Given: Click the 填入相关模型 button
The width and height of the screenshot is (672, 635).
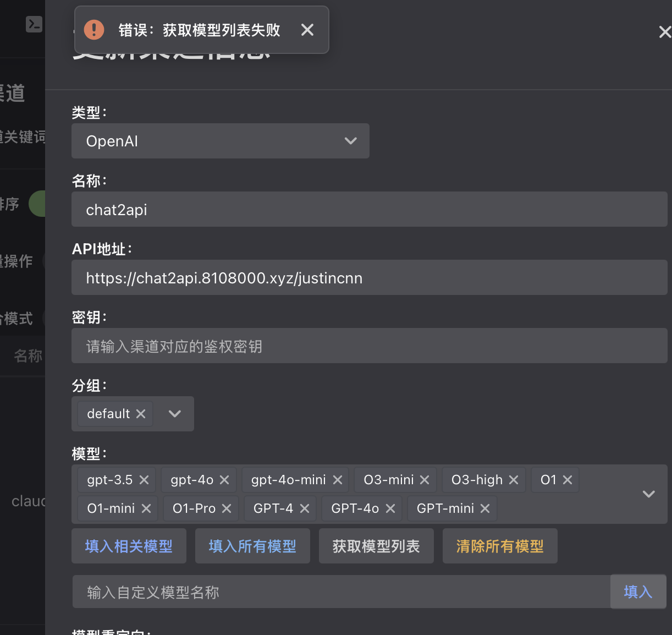Looking at the screenshot, I should coord(129,545).
